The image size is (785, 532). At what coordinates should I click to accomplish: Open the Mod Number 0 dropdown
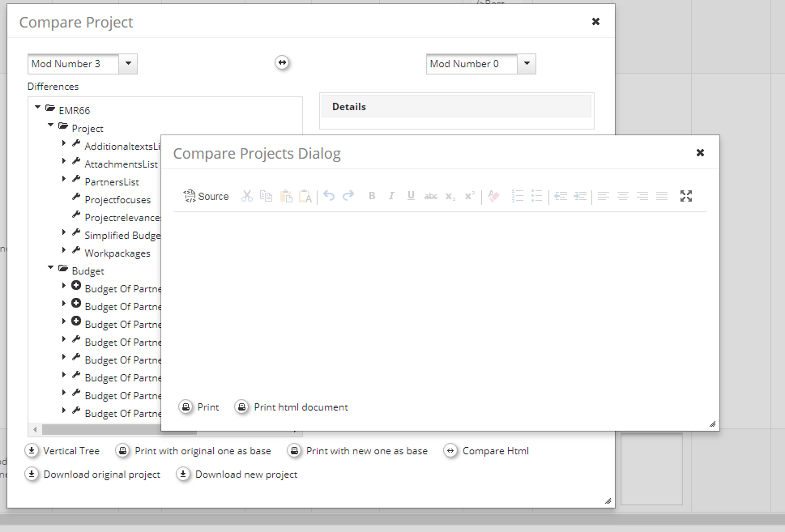(x=527, y=64)
